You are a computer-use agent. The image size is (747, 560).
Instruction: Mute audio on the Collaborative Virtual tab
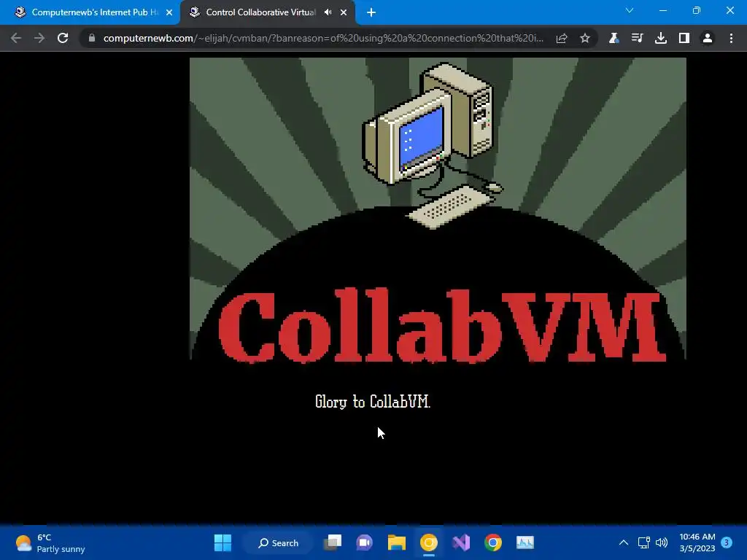click(x=328, y=12)
